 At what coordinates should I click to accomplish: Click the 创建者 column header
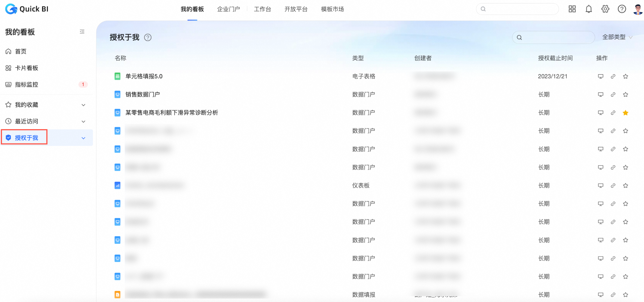tap(423, 58)
